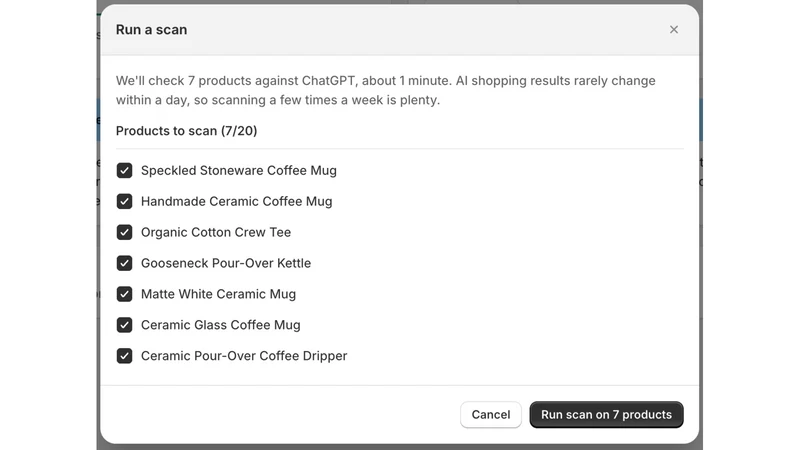The width and height of the screenshot is (800, 450).
Task: Click the Gooseneck Pour-Over Kettle label text
Action: point(226,263)
